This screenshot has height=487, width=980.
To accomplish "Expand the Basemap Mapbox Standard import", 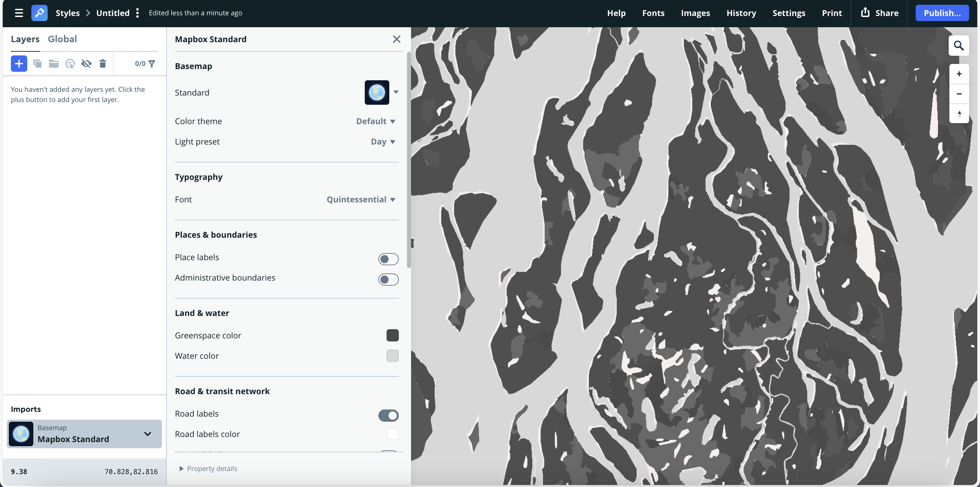I will tap(148, 434).
